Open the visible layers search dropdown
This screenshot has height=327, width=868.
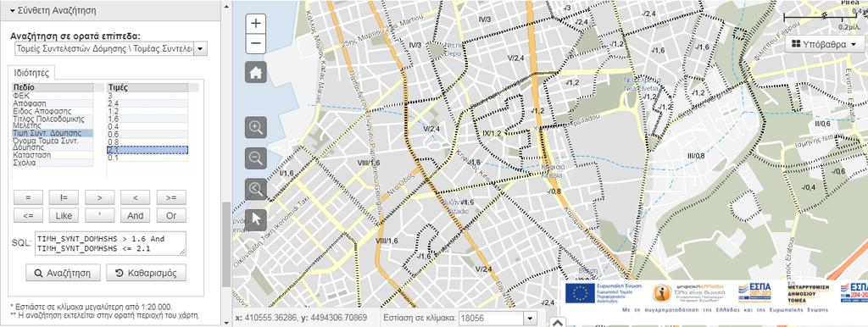[x=200, y=49]
